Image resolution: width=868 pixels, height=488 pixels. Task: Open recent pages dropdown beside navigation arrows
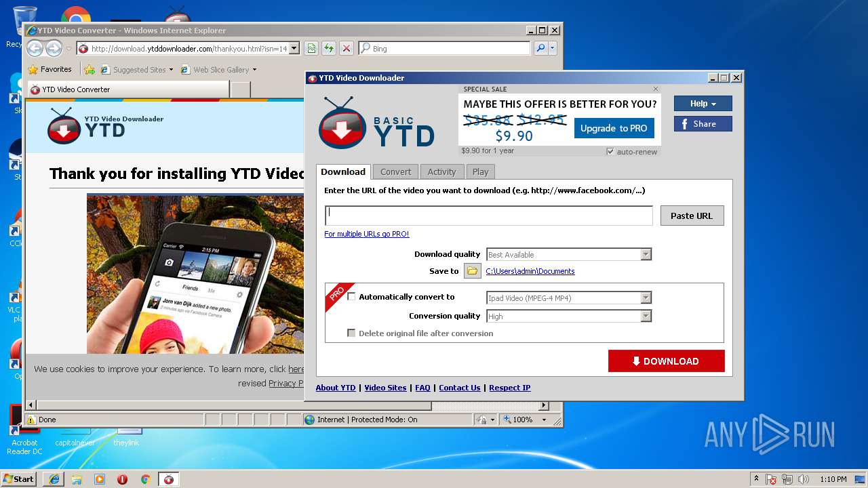pos(68,49)
